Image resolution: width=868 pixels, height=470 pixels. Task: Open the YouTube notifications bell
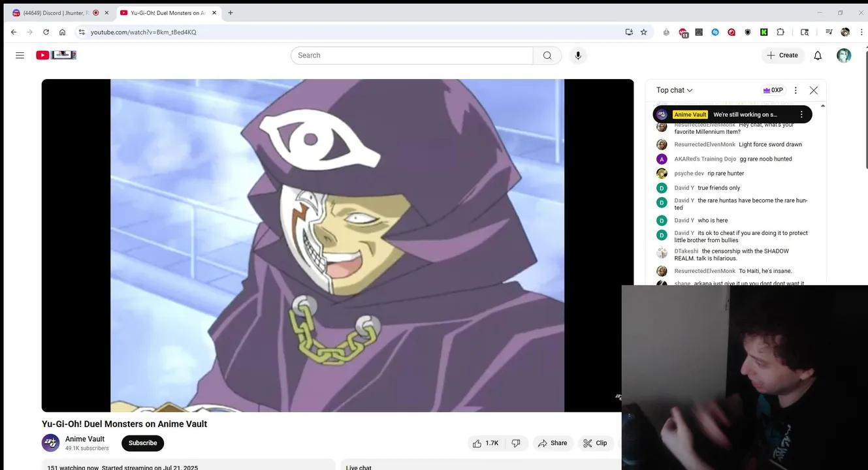(818, 55)
